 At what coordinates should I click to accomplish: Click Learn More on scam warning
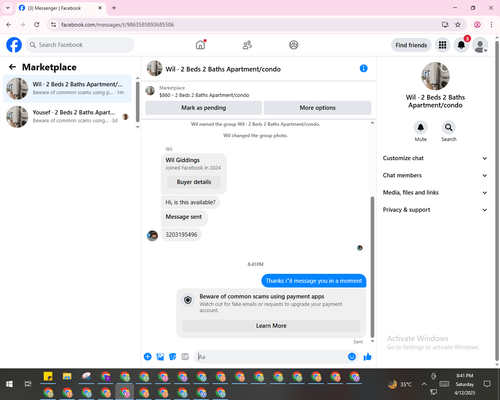point(271,326)
